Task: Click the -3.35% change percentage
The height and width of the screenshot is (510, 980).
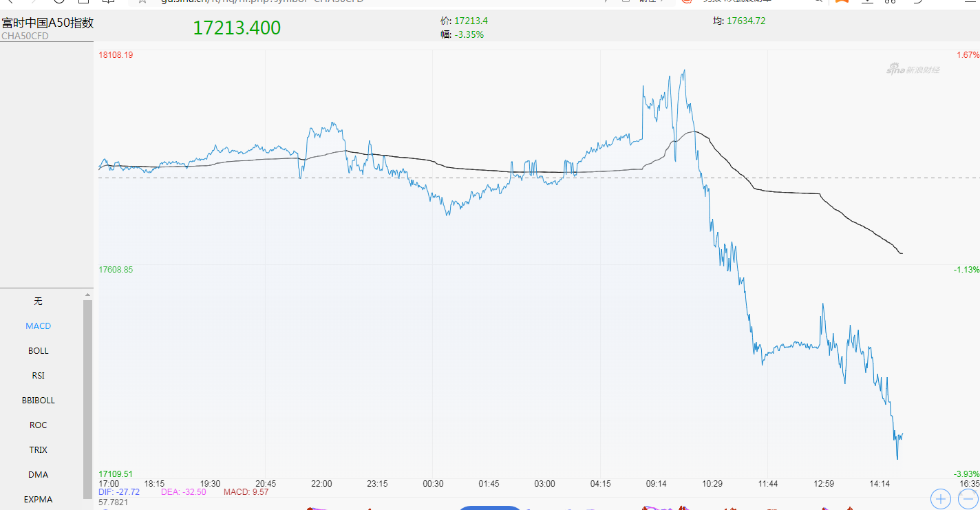Action: [x=469, y=34]
